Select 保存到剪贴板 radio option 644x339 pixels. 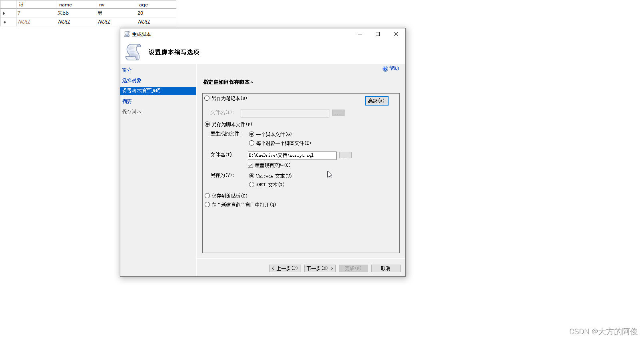(x=207, y=196)
